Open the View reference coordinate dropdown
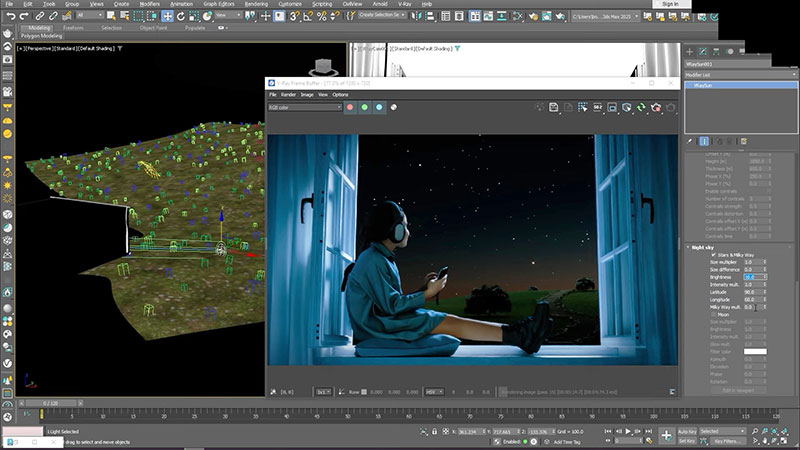 (228, 16)
